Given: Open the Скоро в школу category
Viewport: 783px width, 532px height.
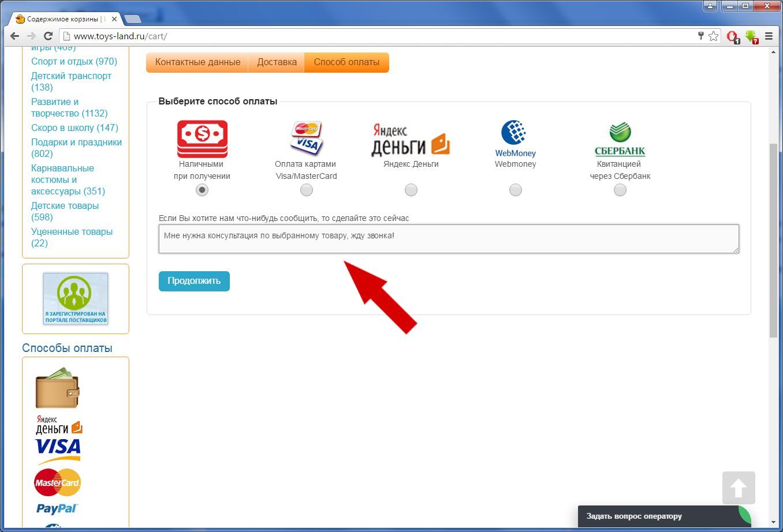Looking at the screenshot, I should 74,128.
